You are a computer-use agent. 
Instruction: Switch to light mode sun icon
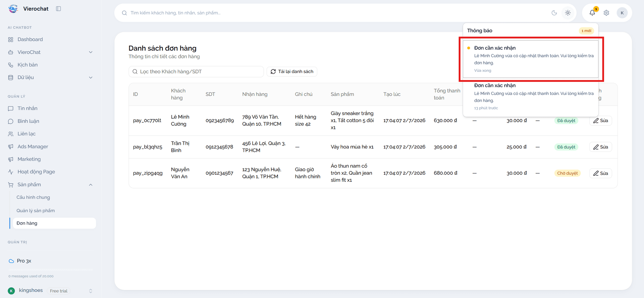click(568, 13)
